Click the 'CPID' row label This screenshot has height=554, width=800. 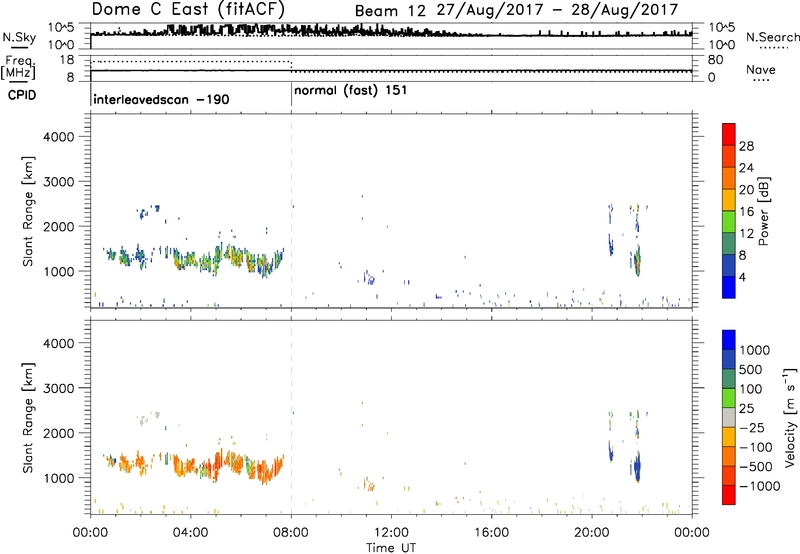coord(22,95)
